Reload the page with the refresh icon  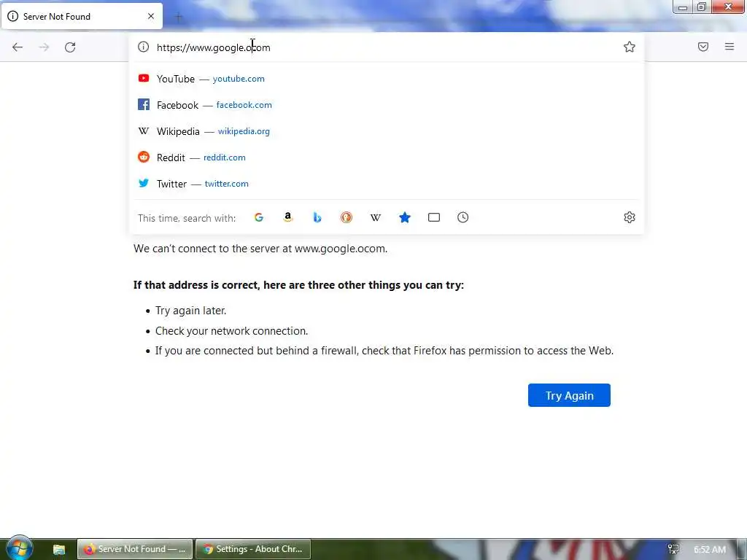(70, 47)
